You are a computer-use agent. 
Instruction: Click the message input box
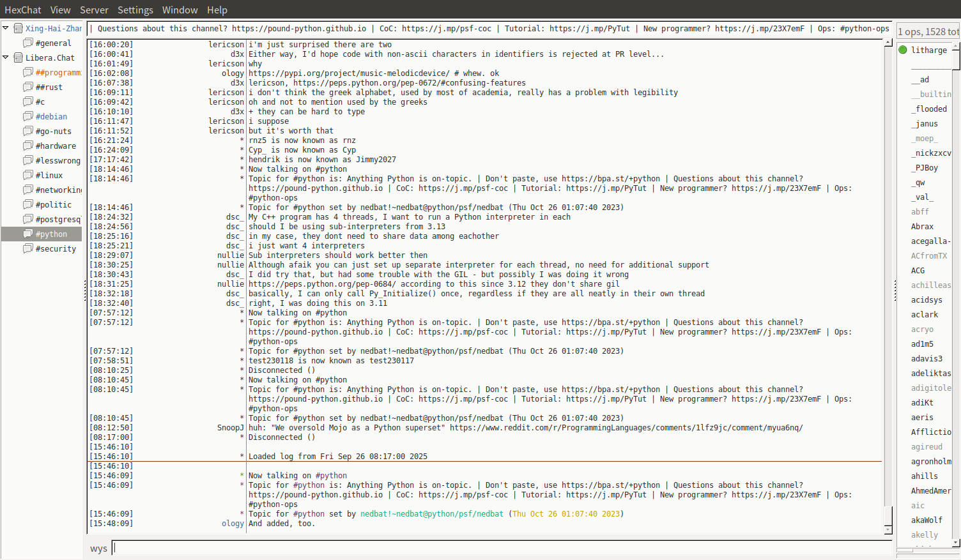pos(502,548)
